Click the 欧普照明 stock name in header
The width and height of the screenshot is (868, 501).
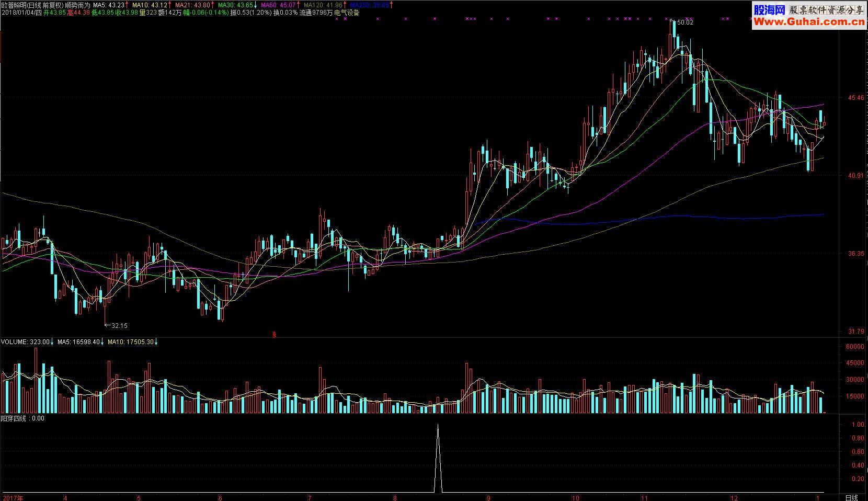(14, 5)
